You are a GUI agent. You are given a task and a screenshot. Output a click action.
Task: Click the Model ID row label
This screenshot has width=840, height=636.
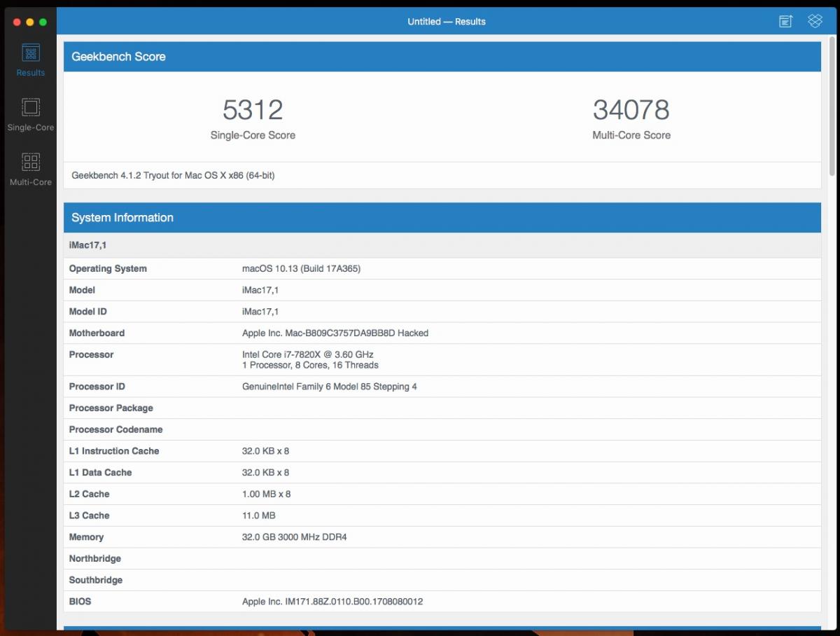pyautogui.click(x=87, y=312)
